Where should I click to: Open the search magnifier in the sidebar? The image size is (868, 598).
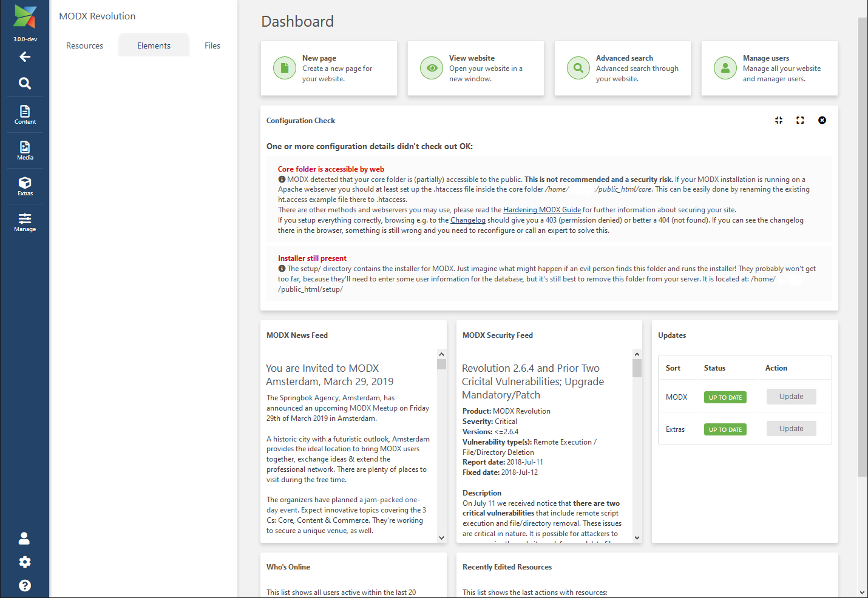[x=25, y=83]
